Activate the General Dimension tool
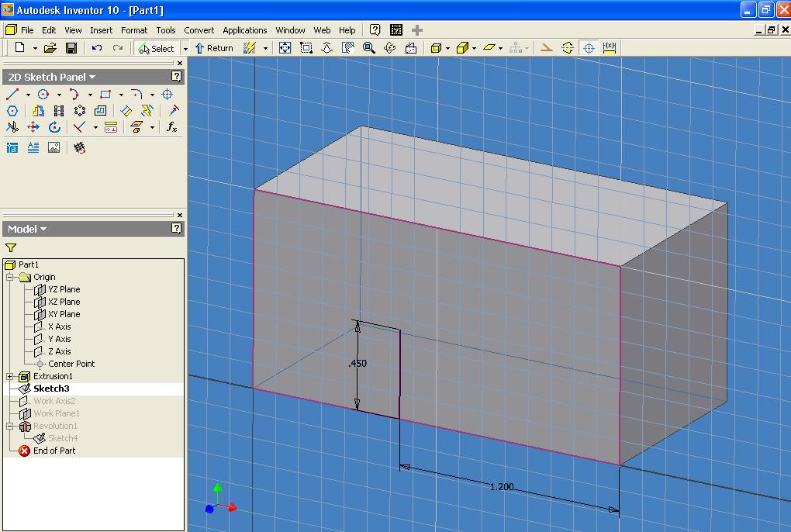This screenshot has height=532, width=791. tap(126, 110)
